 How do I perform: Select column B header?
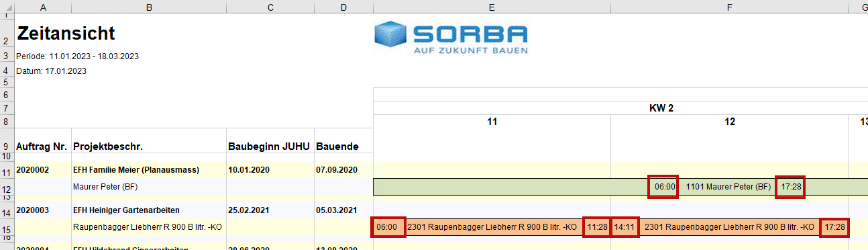[x=149, y=7]
